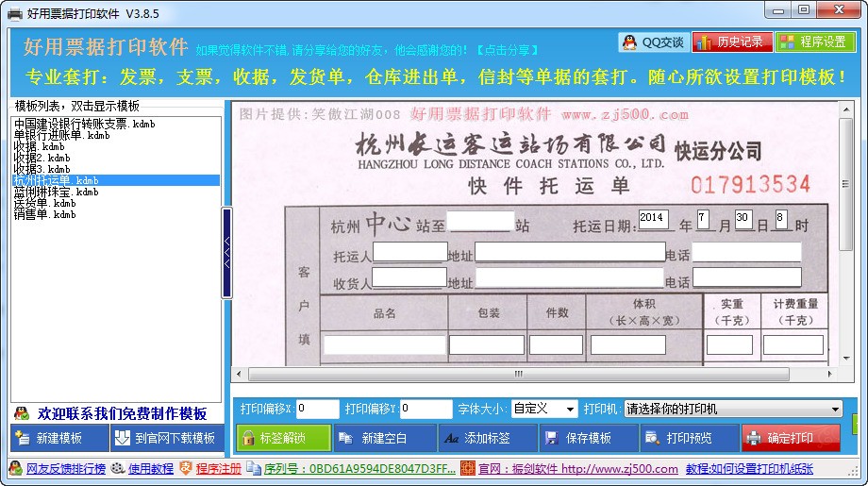Click the 打印偏移X input field

pos(317,409)
